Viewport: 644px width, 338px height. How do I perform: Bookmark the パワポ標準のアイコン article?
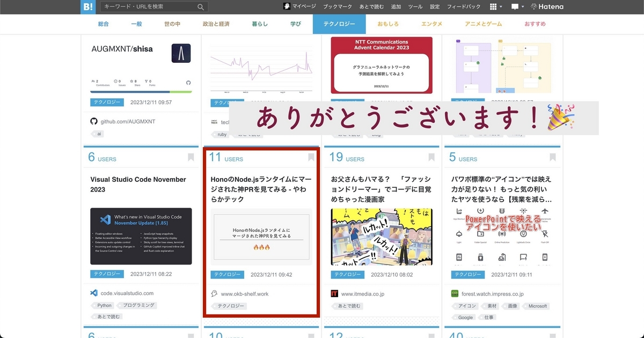(x=552, y=157)
